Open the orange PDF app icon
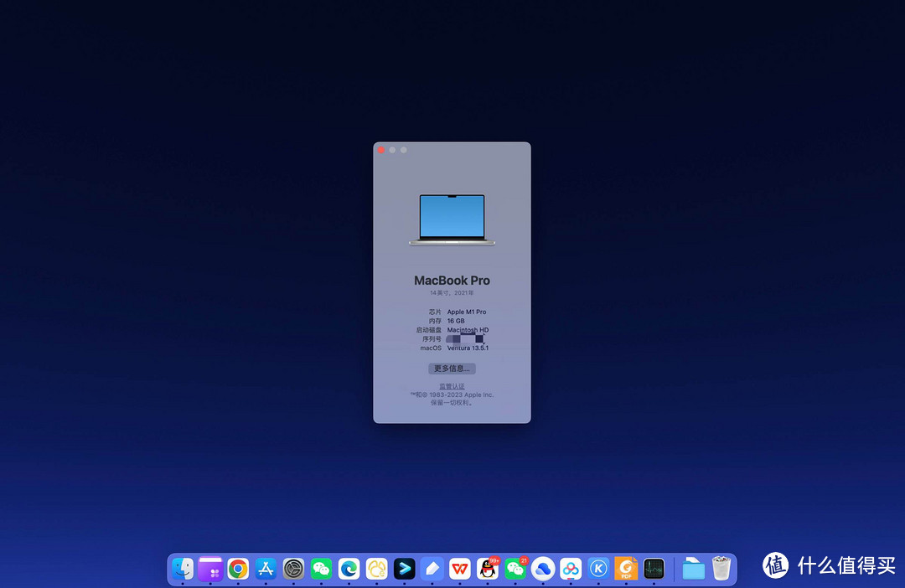 (x=626, y=569)
